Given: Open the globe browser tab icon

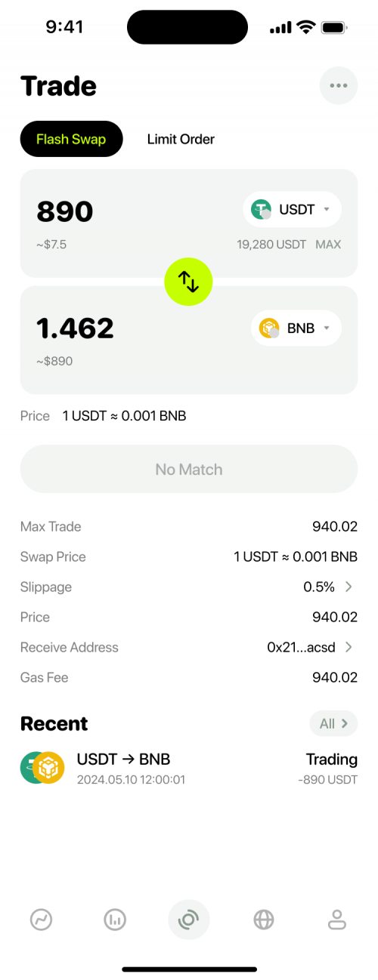Looking at the screenshot, I should (x=263, y=919).
